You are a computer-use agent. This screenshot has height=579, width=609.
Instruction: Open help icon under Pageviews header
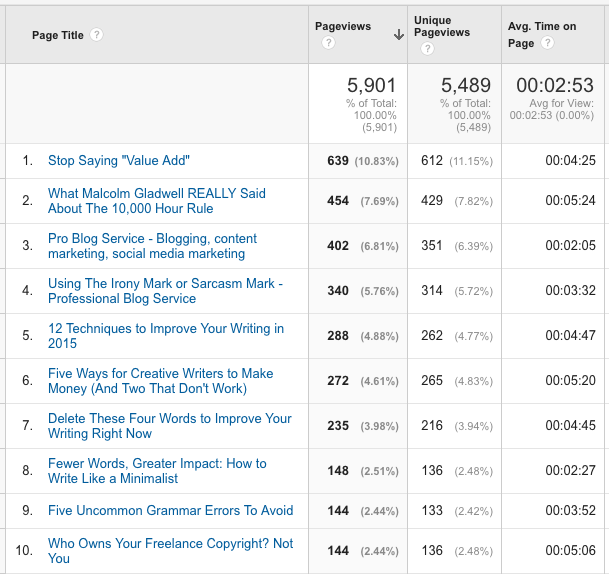click(x=328, y=42)
